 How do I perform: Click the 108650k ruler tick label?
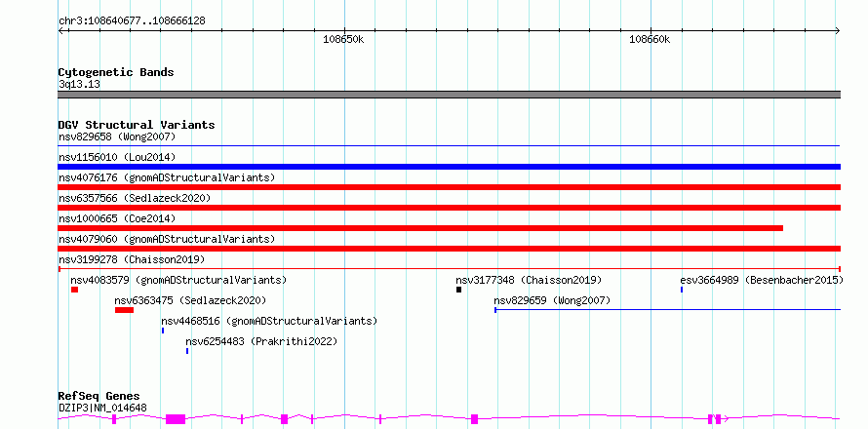pyautogui.click(x=343, y=39)
